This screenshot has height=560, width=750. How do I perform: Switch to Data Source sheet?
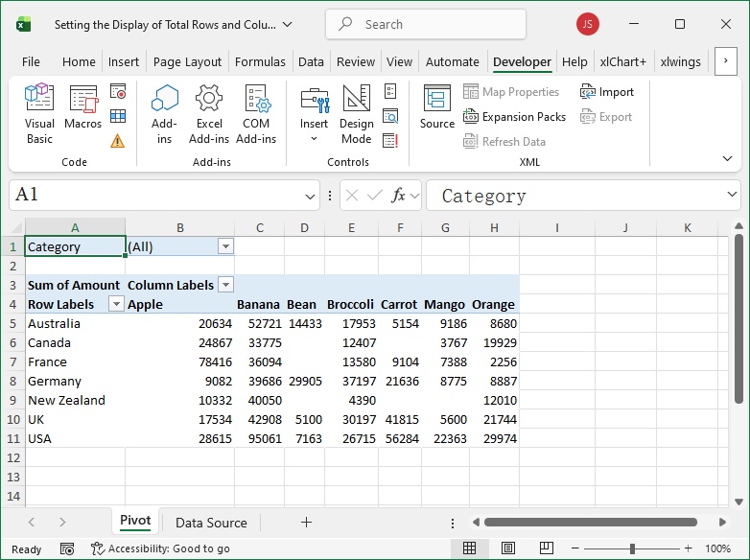(211, 523)
